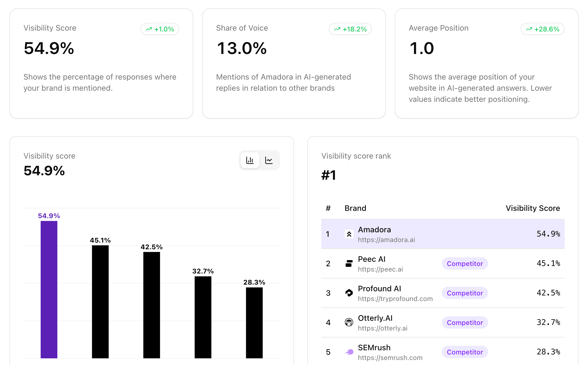
Task: Click the 28.3% value in SEMrush row
Action: (x=548, y=352)
